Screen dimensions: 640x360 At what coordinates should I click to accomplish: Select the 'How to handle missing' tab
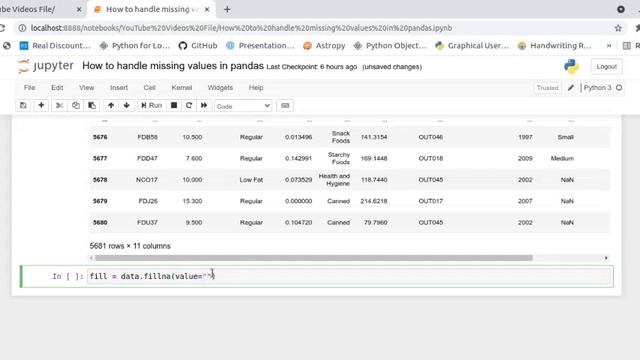click(151, 9)
